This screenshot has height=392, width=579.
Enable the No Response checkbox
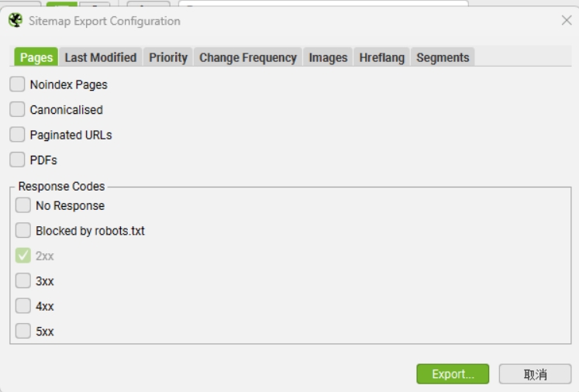tap(23, 205)
